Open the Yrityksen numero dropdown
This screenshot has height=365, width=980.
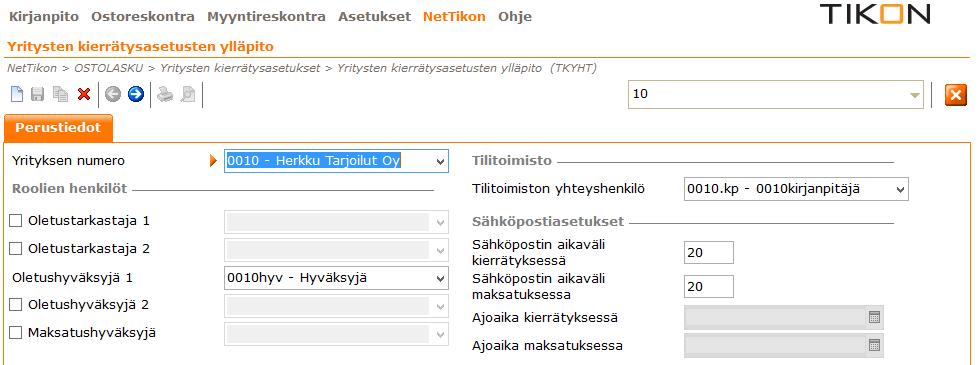[x=441, y=161]
